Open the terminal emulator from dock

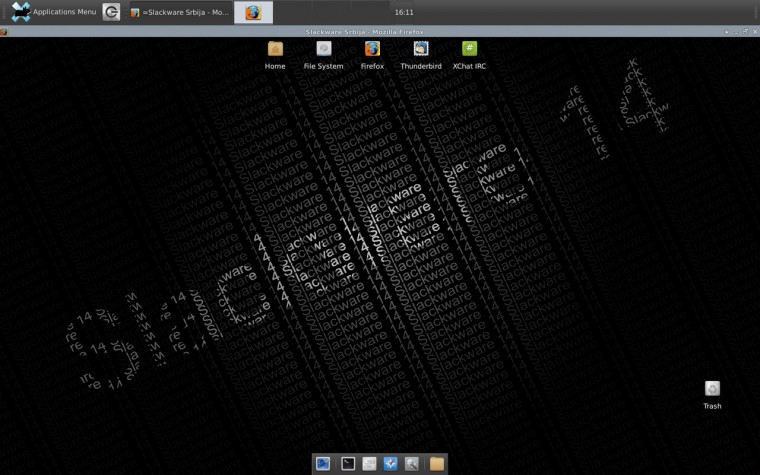point(348,464)
